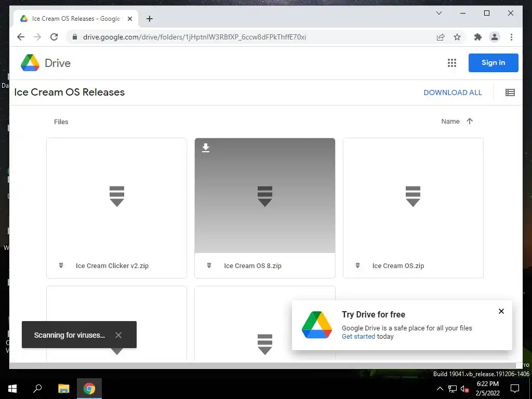532x399 pixels.
Task: Open the Windows Start menu
Action: coord(12,389)
